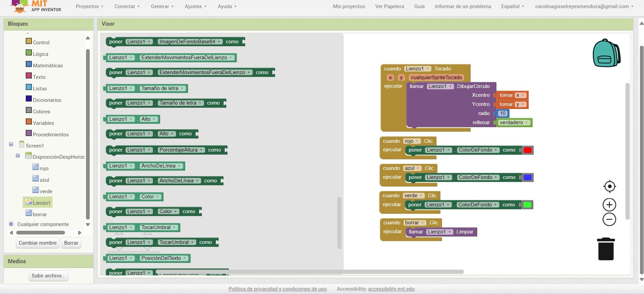This screenshot has height=294, width=644.
Task: Open the account email dropdown
Action: [x=584, y=6]
